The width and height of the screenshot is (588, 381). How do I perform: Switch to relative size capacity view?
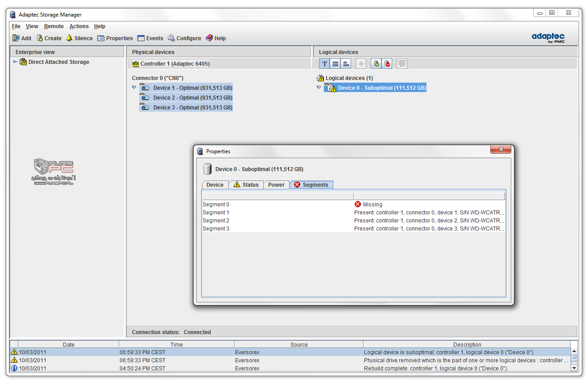coord(346,64)
